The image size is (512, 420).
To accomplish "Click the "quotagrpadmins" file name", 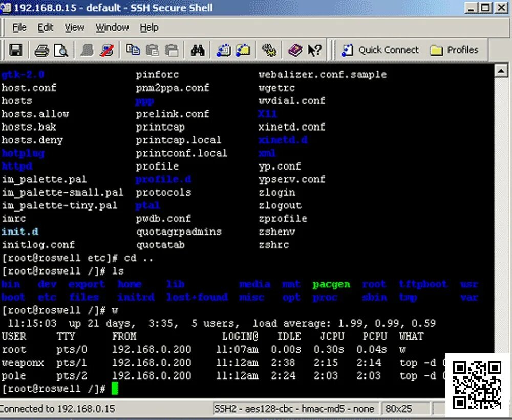I will (x=179, y=232).
